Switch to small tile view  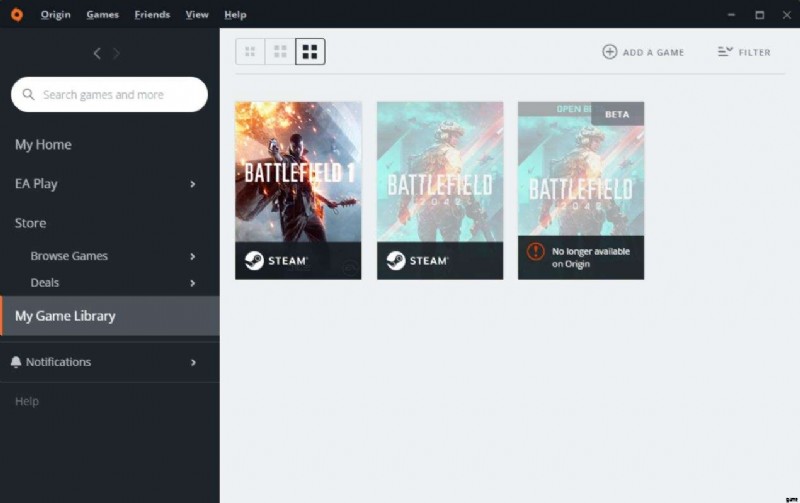coord(250,52)
